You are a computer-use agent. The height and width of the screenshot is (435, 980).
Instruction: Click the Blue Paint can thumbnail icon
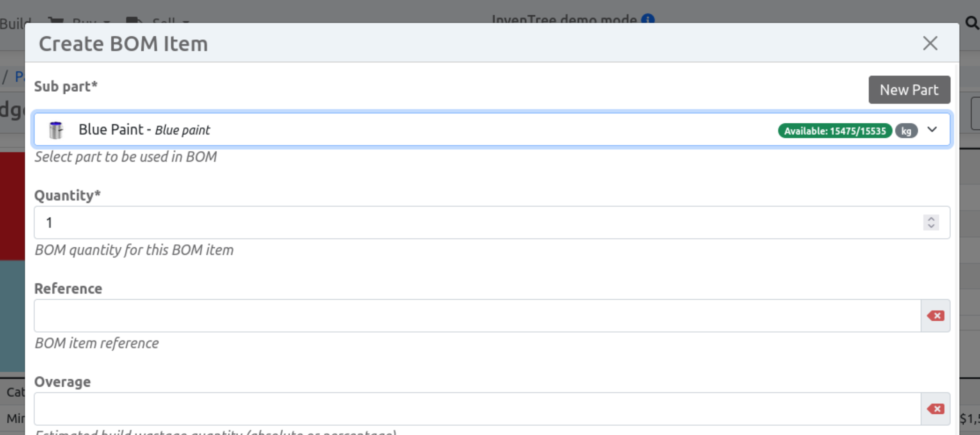click(56, 129)
